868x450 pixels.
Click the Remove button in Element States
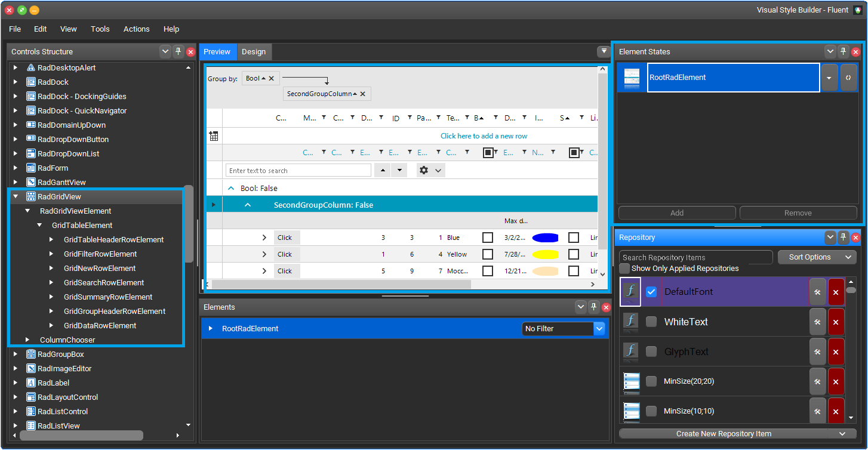tap(798, 213)
